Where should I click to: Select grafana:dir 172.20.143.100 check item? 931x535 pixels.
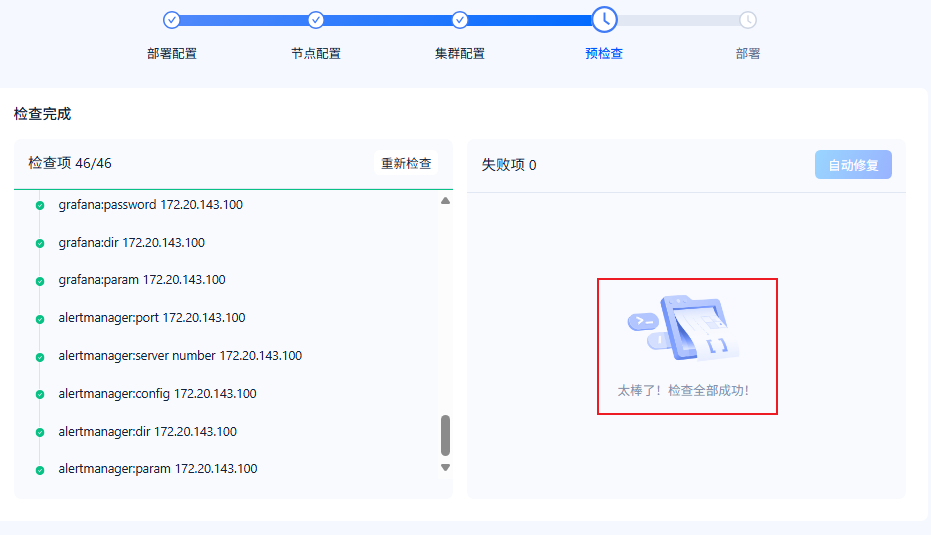pyautogui.click(x=132, y=242)
